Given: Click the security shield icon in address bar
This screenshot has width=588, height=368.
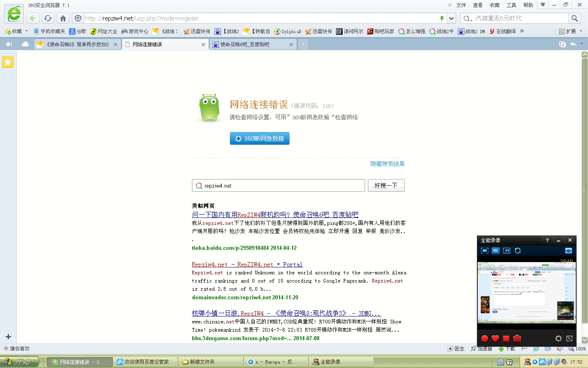Looking at the screenshot, I should pyautogui.click(x=78, y=18).
